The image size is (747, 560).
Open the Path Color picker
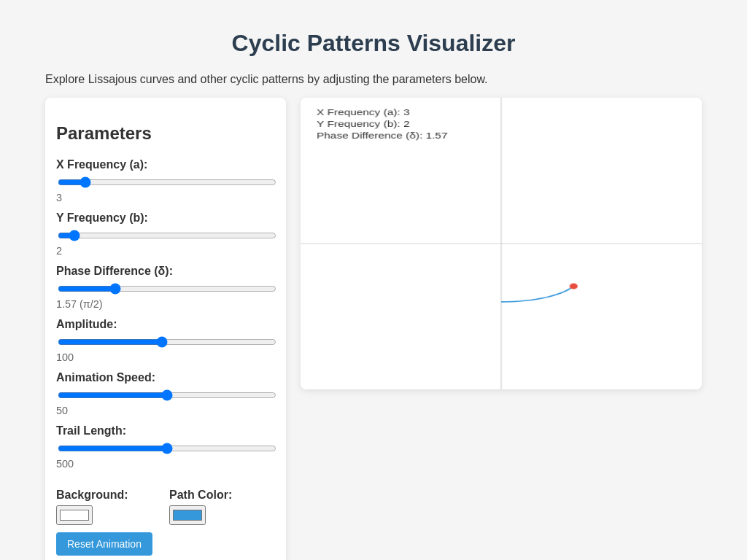[187, 515]
